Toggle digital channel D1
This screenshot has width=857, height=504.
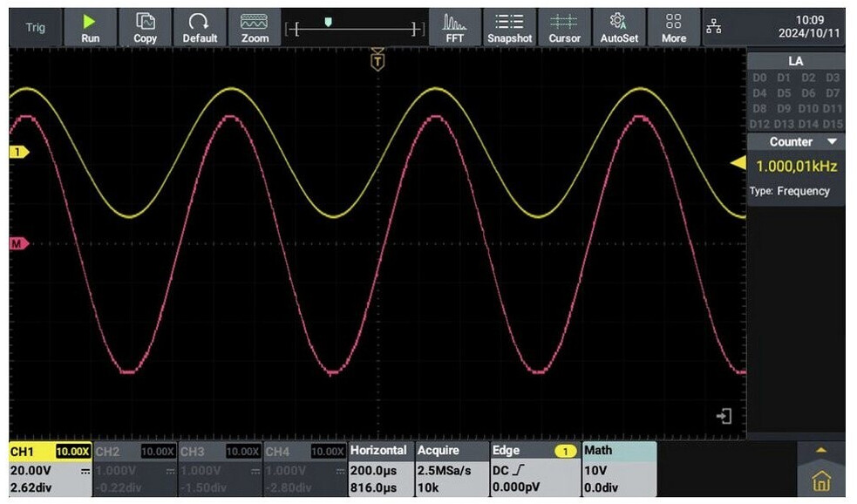pyautogui.click(x=784, y=78)
